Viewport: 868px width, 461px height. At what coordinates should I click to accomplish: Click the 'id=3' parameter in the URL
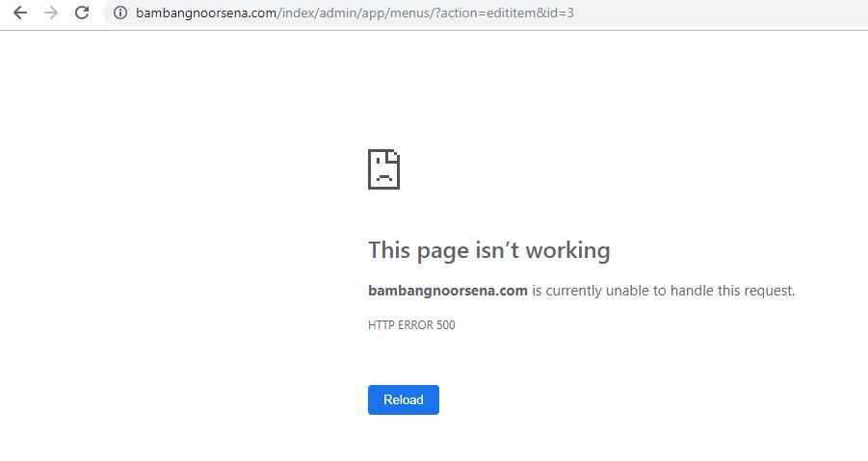556,13
